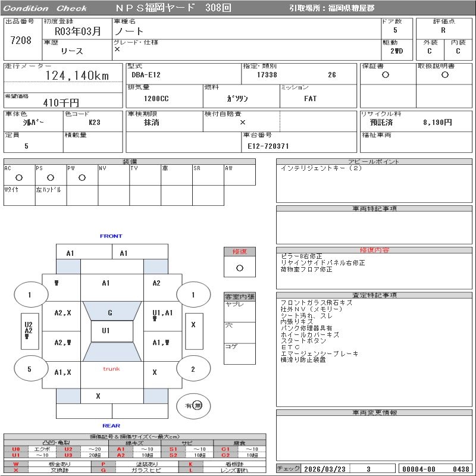Click the spare tire 有/無 indicator

click(193, 406)
